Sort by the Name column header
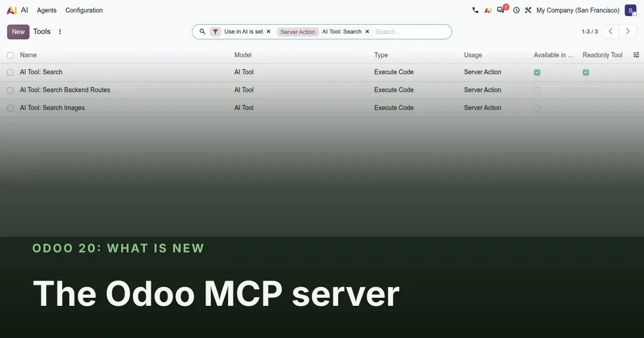 [28, 55]
